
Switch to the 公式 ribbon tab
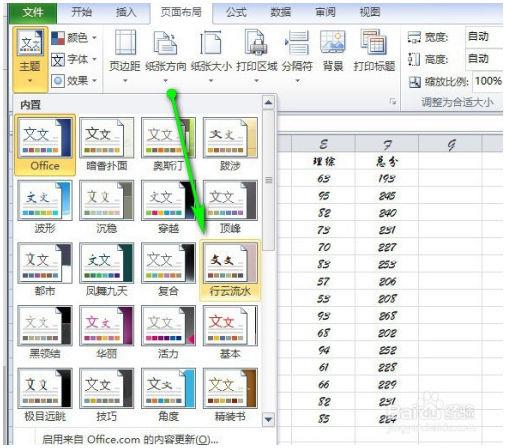236,12
